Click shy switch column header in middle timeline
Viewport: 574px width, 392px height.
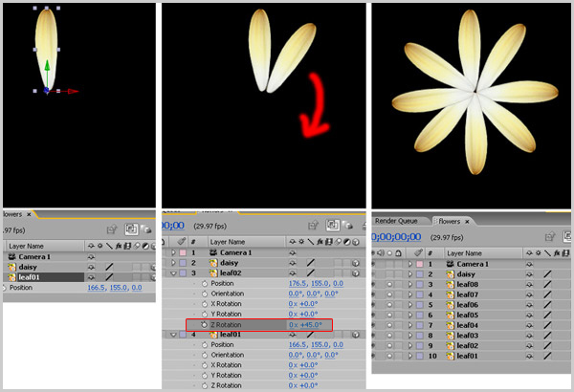[292, 242]
